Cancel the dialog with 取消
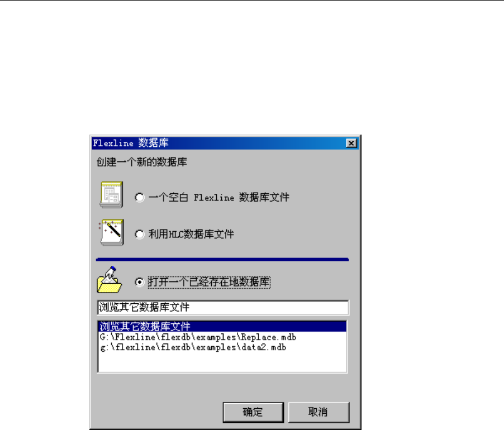This screenshot has width=504, height=430. pyautogui.click(x=318, y=412)
